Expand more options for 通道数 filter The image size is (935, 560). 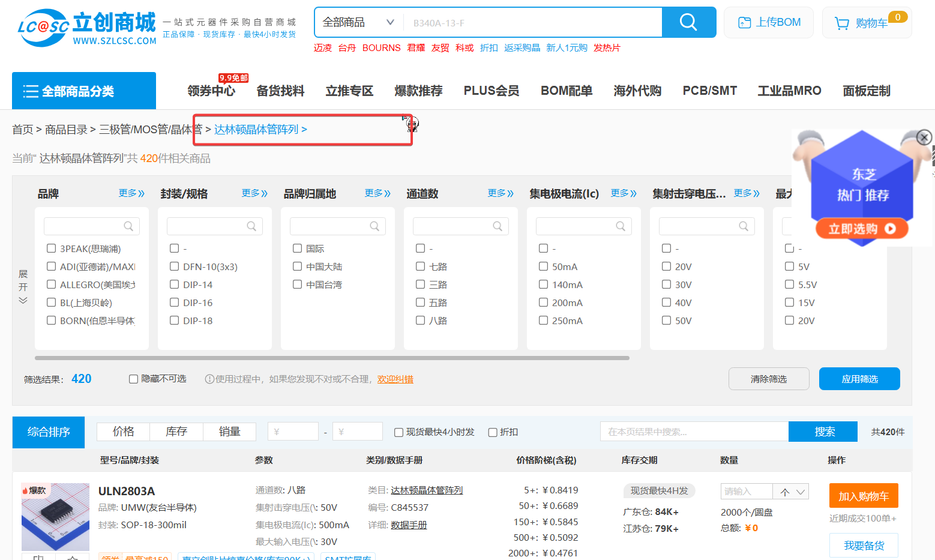point(501,193)
